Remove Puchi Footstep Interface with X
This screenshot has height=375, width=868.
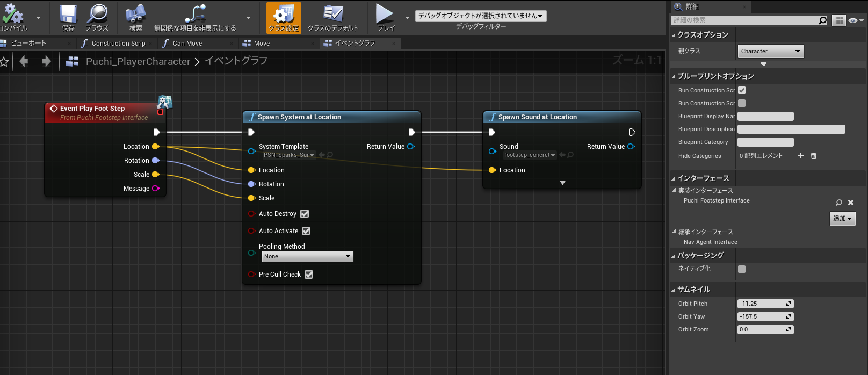851,203
